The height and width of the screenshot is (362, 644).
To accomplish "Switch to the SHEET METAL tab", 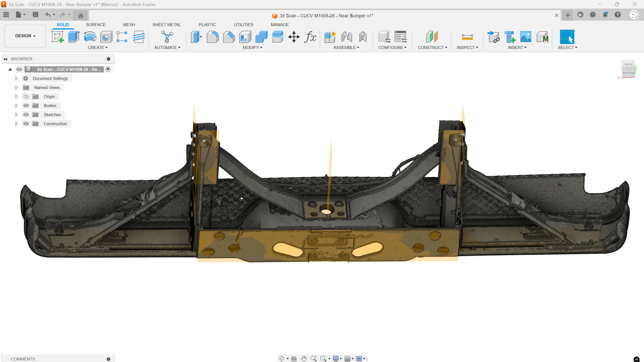I will point(167,24).
